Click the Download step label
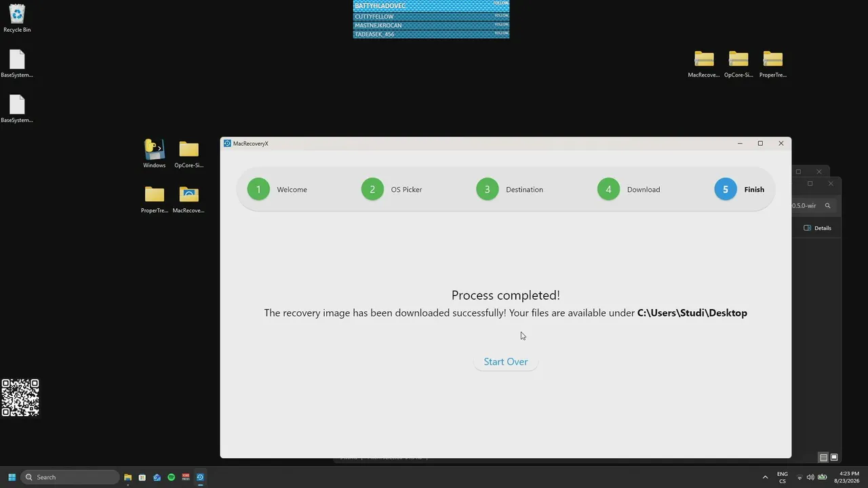Screen dimensions: 868x488 [x=644, y=190]
